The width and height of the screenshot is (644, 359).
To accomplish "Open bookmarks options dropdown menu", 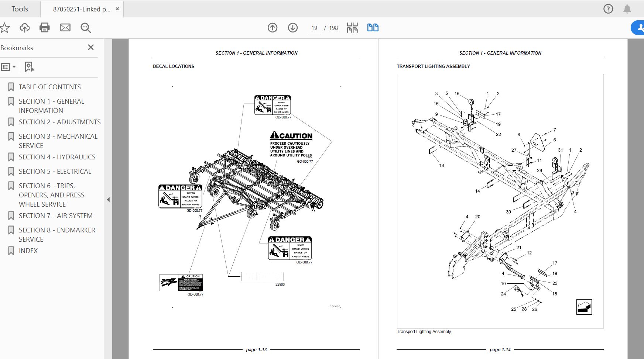I will tap(8, 67).
